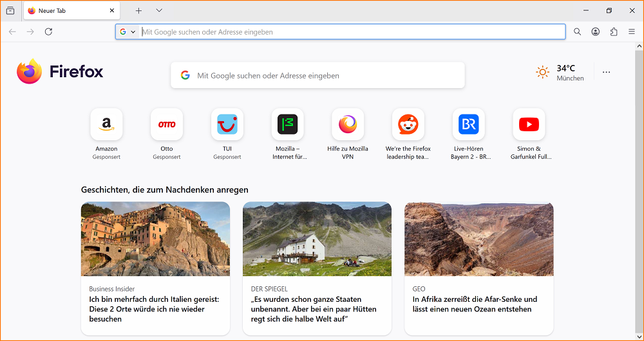Image resolution: width=644 pixels, height=341 pixels.
Task: Focus the page Google search box
Action: [x=317, y=75]
